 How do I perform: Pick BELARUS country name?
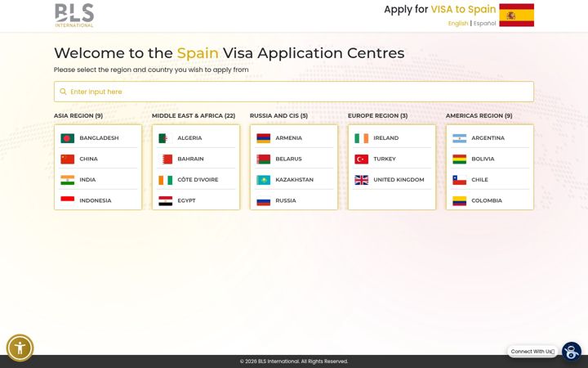click(x=288, y=159)
